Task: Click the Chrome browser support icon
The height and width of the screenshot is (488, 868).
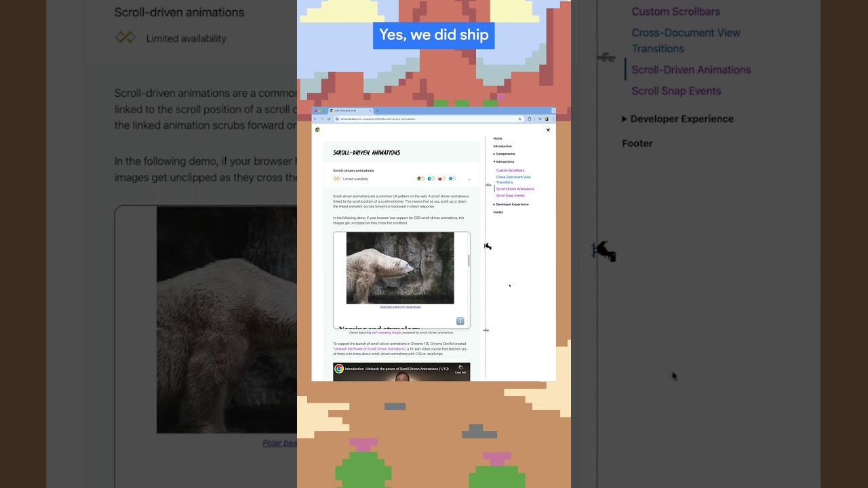Action: [419, 179]
